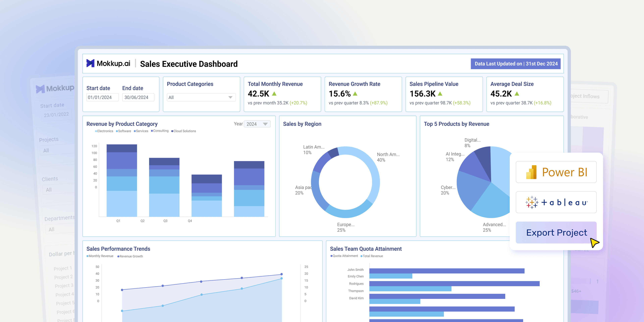Click the Total Monthly Revenue card title
Viewport: 644px width, 322px height.
275,84
